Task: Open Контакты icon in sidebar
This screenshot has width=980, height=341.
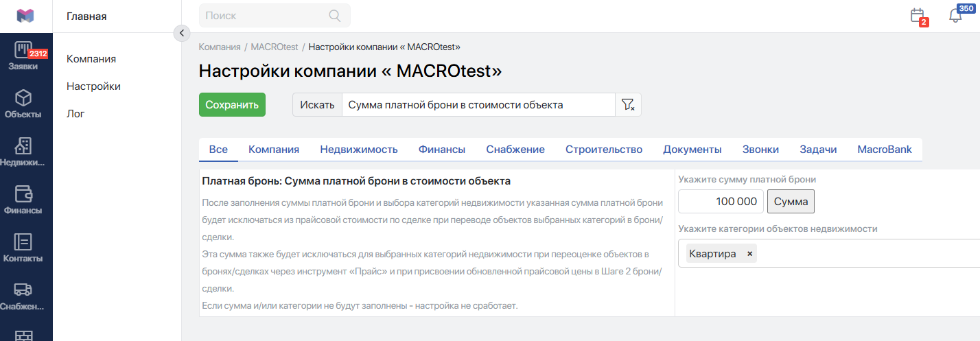Action: (23, 242)
